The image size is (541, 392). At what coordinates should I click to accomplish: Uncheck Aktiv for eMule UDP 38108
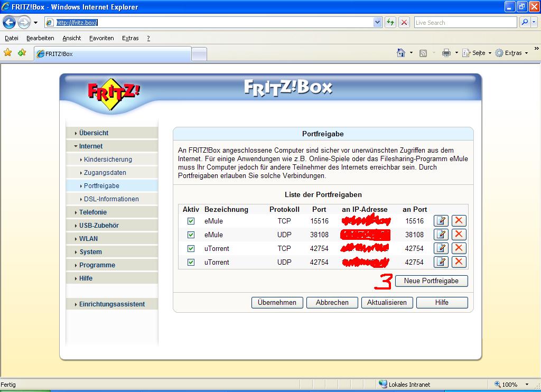191,235
